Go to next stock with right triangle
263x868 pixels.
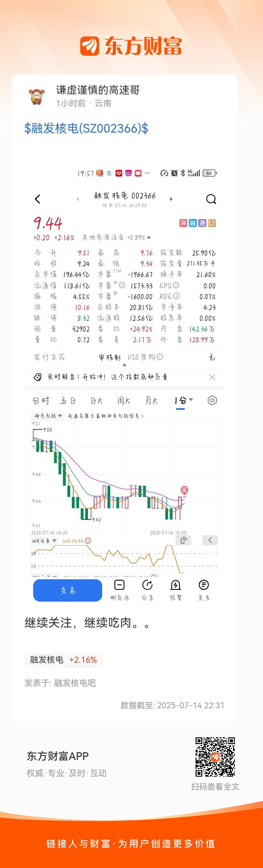pyautogui.click(x=171, y=199)
